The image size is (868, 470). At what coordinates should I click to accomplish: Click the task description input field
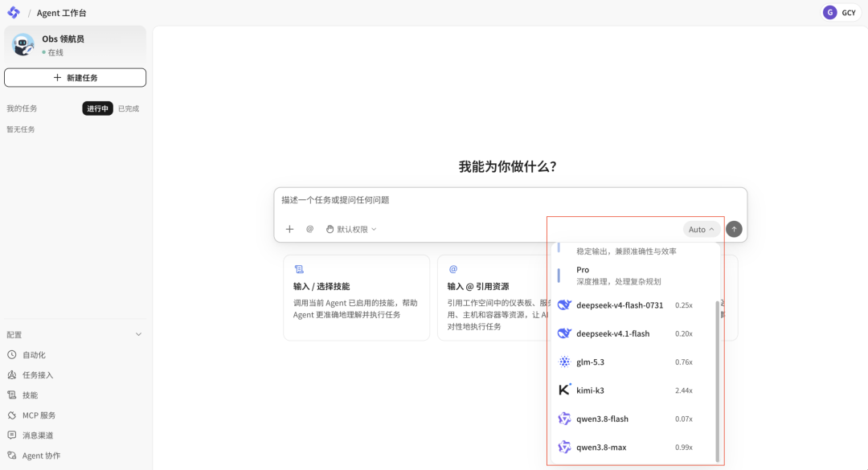(x=510, y=200)
